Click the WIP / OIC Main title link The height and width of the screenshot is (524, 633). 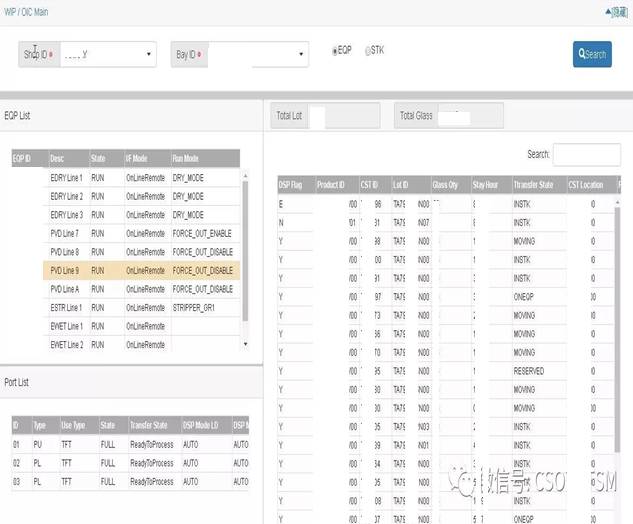tap(27, 12)
